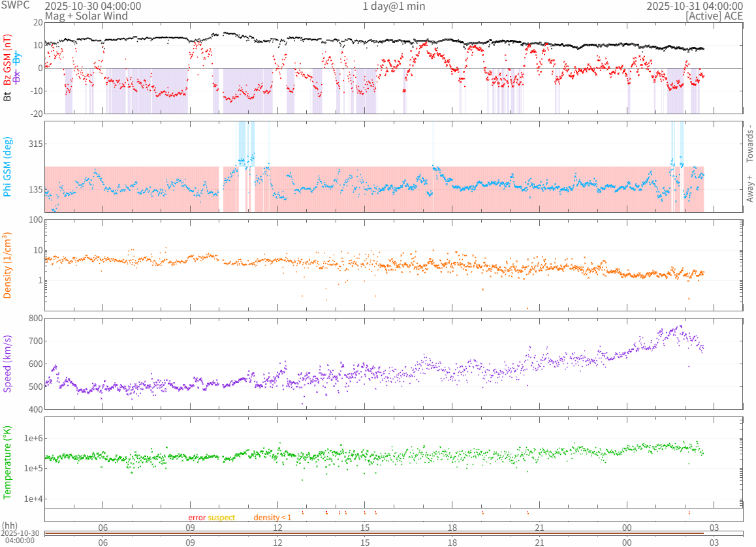Open the Mag + Solar Wind series selector
Image resolution: width=756 pixels, height=547 pixels.
coord(86,16)
